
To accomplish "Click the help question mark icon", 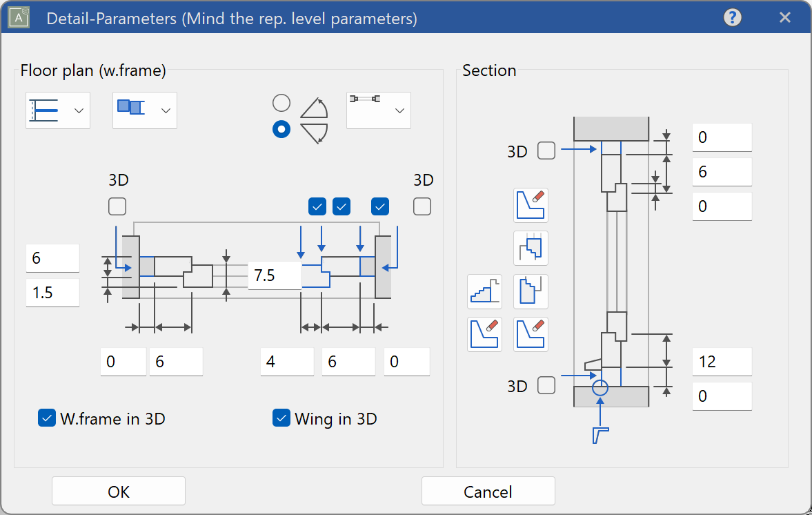I will click(732, 18).
